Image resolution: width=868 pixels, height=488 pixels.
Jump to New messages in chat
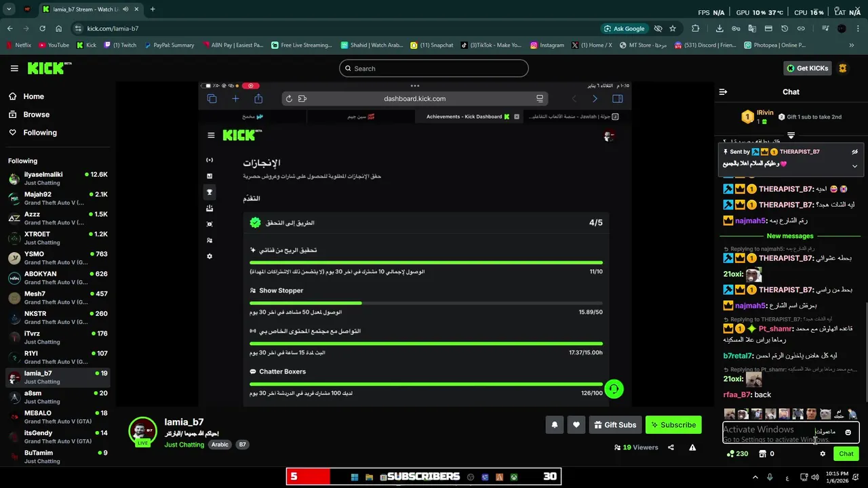click(x=789, y=236)
